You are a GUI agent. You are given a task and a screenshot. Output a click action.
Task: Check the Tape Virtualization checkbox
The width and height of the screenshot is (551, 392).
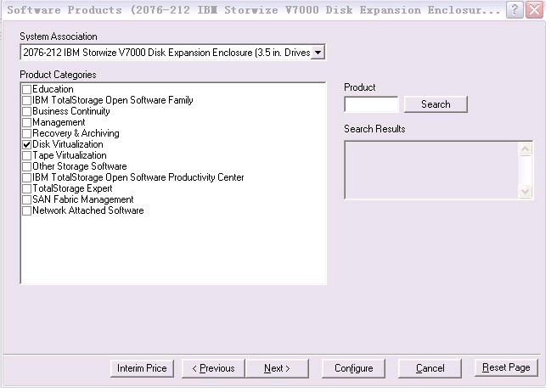(x=26, y=155)
